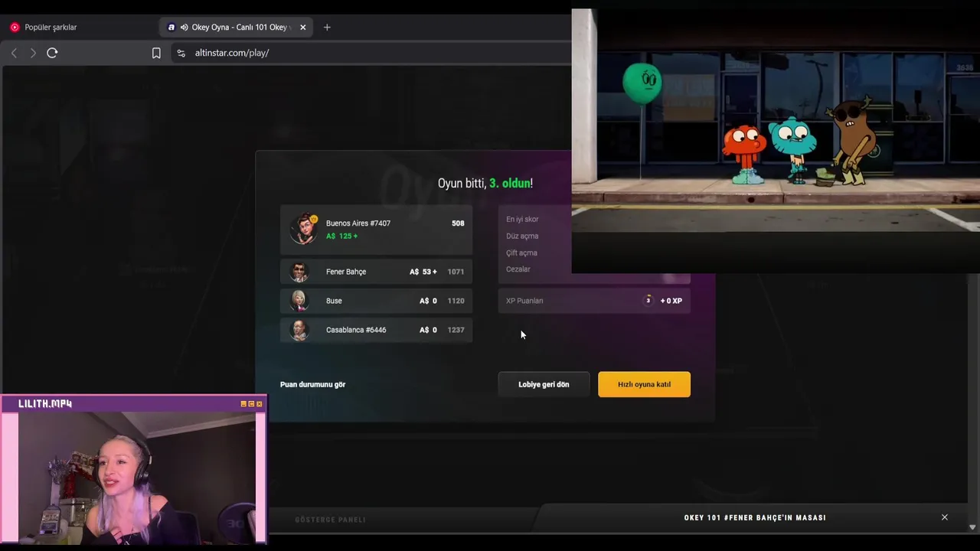Click the + 0 XP value

point(671,301)
